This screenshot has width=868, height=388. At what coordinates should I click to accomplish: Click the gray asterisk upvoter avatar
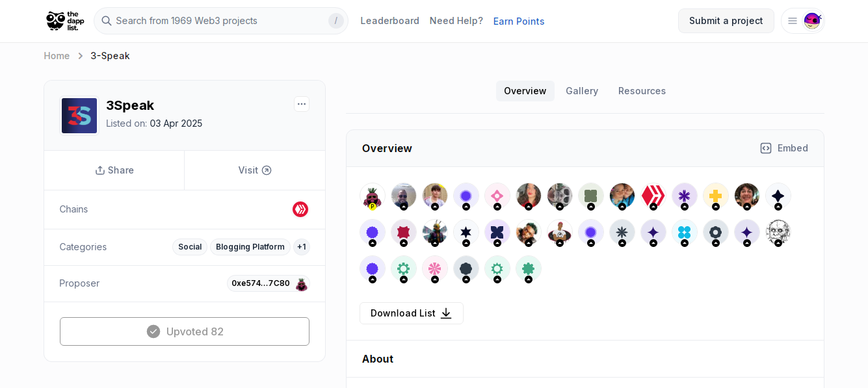(x=622, y=232)
